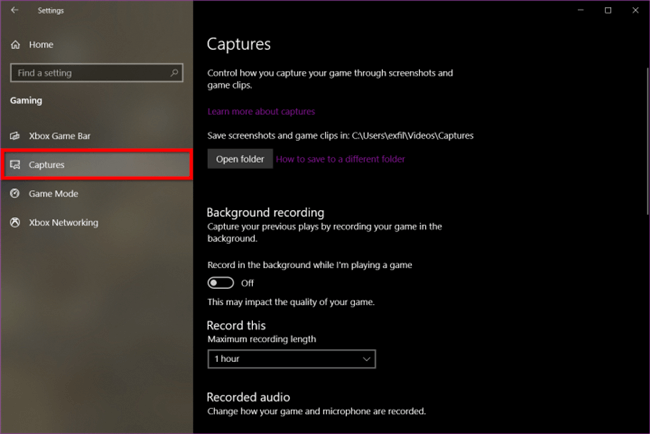Image resolution: width=650 pixels, height=434 pixels.
Task: Minimize the Settings window
Action: tap(581, 10)
